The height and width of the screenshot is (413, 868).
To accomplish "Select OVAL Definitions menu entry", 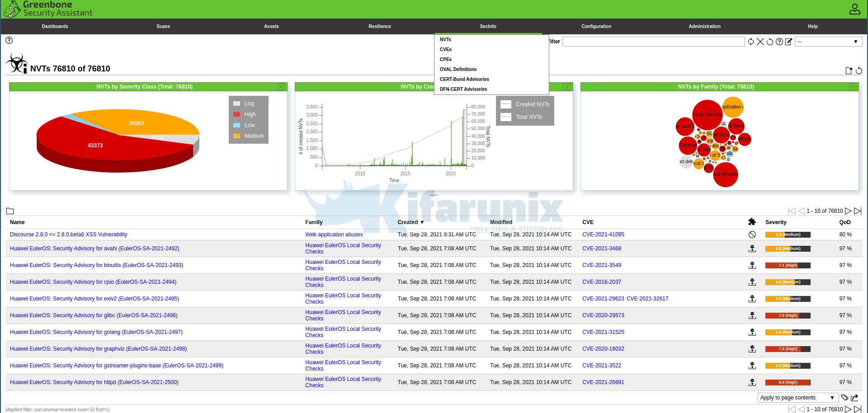I will coord(458,70).
